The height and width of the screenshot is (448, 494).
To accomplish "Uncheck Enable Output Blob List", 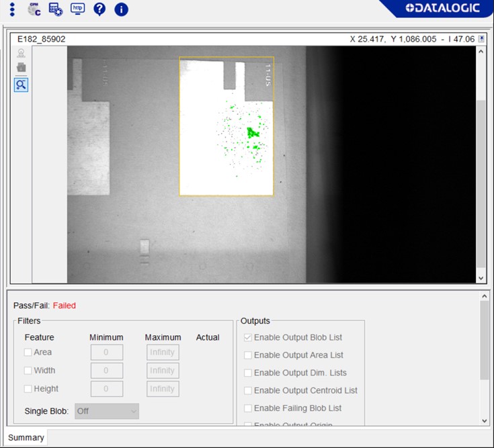I will click(x=248, y=337).
